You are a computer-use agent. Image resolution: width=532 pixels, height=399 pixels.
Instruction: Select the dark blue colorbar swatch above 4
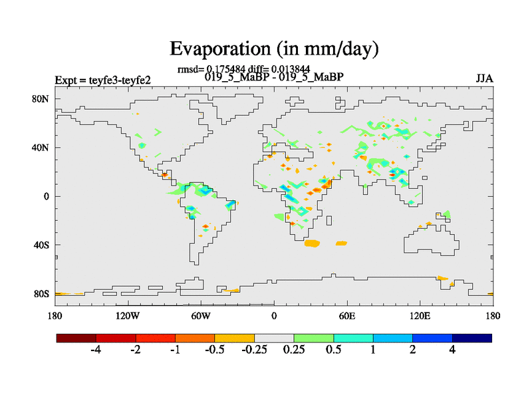(472, 338)
